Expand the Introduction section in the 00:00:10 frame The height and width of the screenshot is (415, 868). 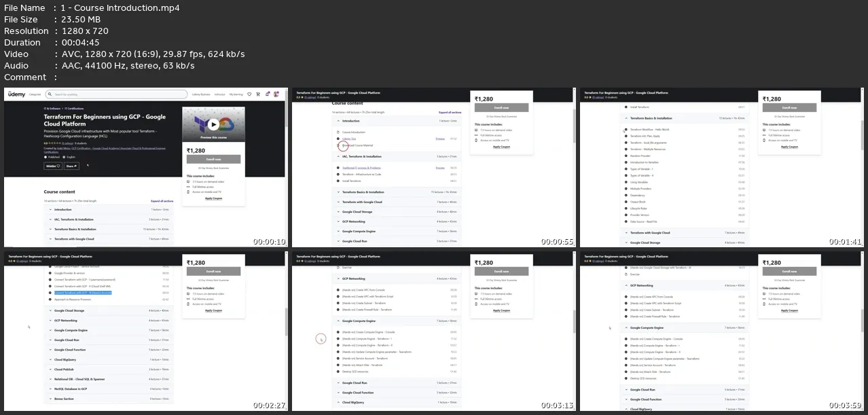pos(109,209)
